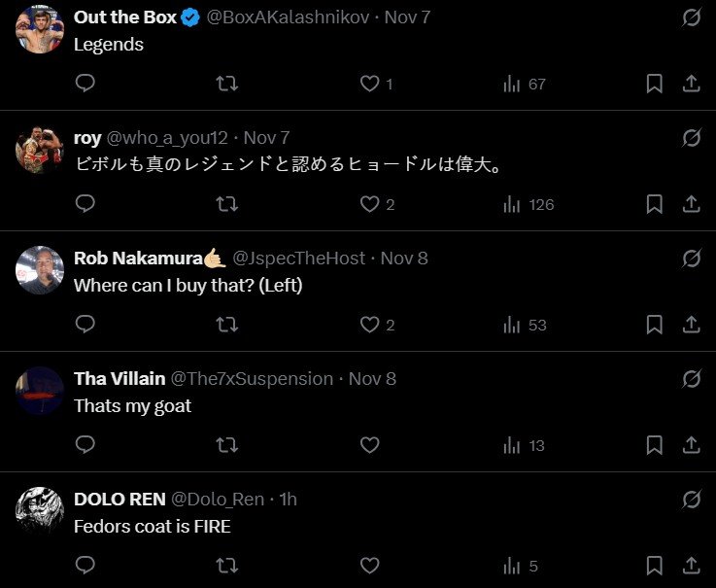Bookmark DOLO REN's "Fedors coat is FIRE" post
Viewport: 716px width, 588px height.
(655, 567)
